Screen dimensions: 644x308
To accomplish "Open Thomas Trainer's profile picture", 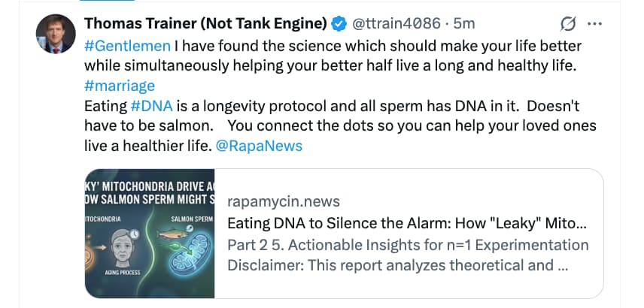I will tap(54, 33).
